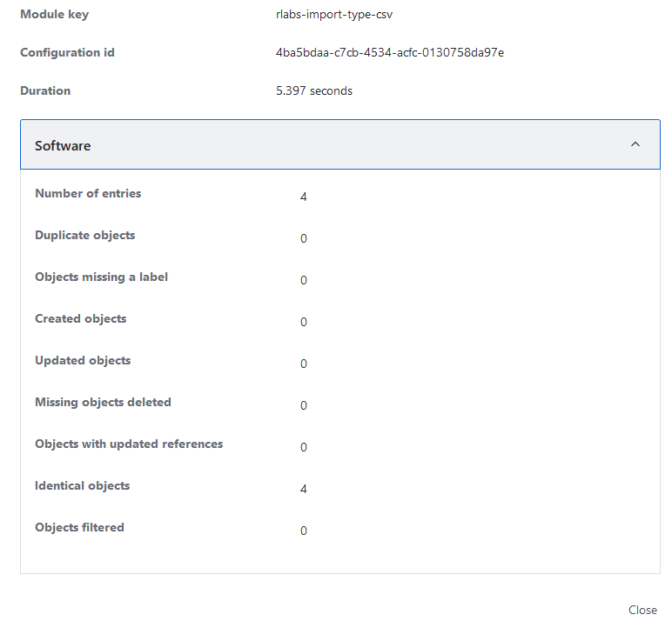Click the Objects with updated references label
This screenshot has width=672, height=628.
(x=129, y=444)
